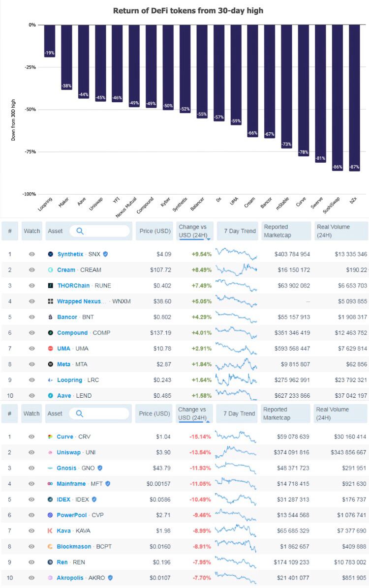
Task: Click the verified badge next to SNX
Action: (105, 254)
